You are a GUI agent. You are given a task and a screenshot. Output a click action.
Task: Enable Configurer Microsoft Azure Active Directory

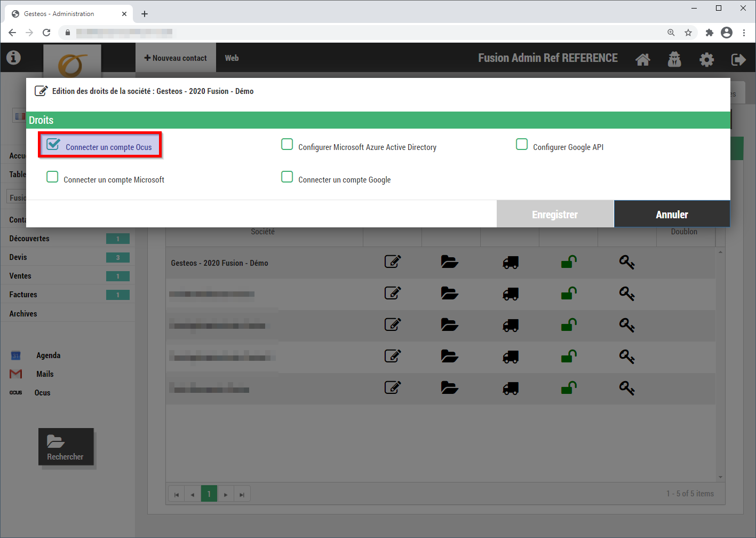(x=287, y=145)
